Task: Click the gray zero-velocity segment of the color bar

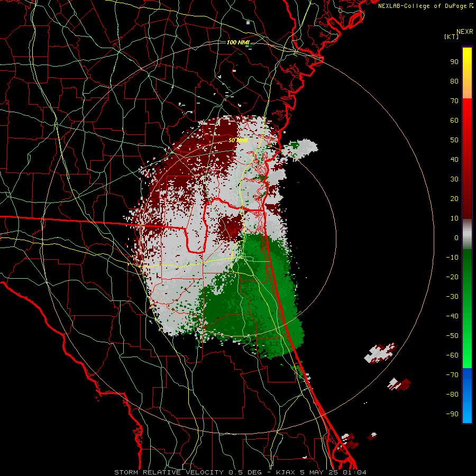Action: point(467,234)
